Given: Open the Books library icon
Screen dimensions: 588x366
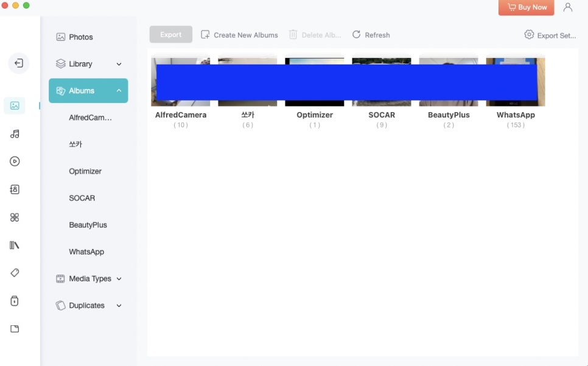Looking at the screenshot, I should coord(15,245).
